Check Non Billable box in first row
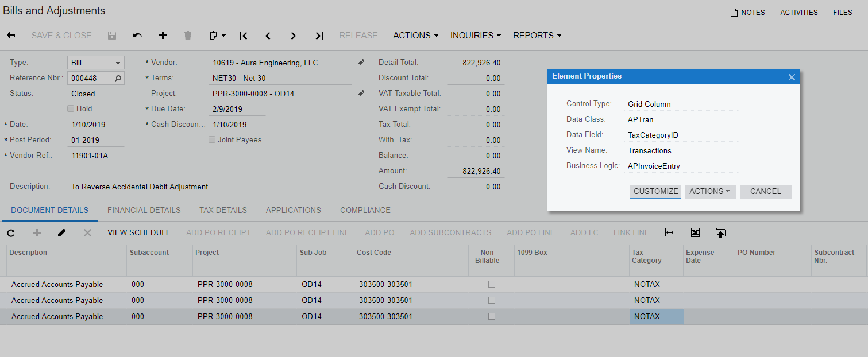 point(491,284)
